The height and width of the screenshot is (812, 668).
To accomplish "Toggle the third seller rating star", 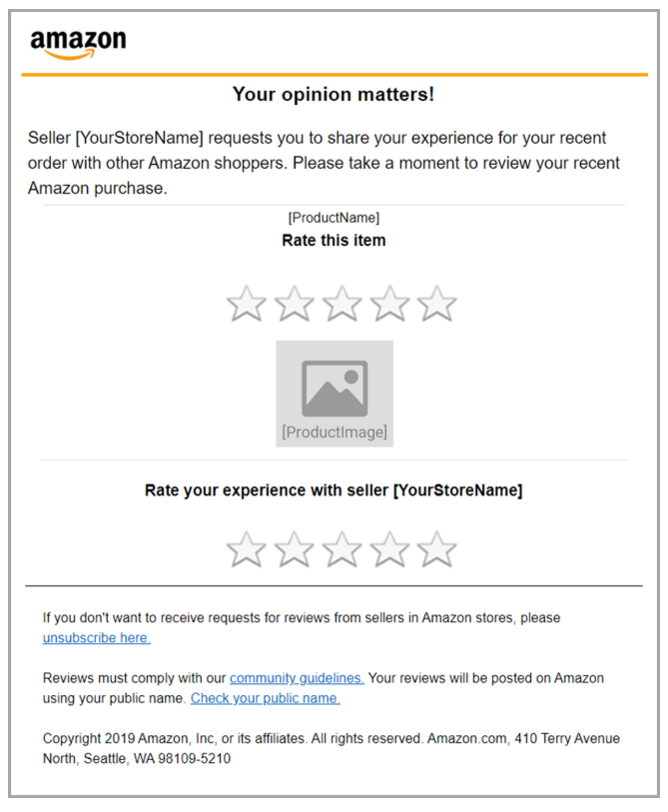I will coord(341,548).
